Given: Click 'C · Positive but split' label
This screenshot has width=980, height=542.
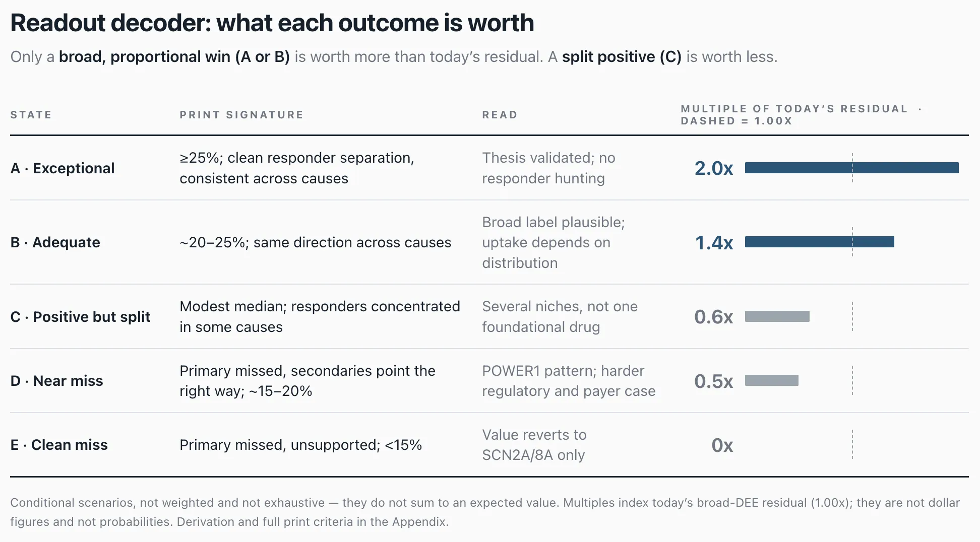Looking at the screenshot, I should point(81,317).
